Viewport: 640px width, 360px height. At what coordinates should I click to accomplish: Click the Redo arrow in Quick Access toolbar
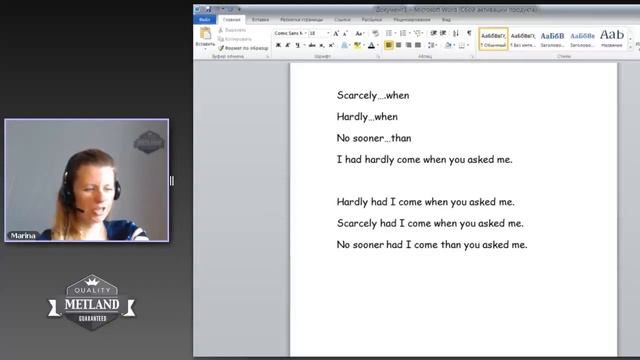coord(230,9)
